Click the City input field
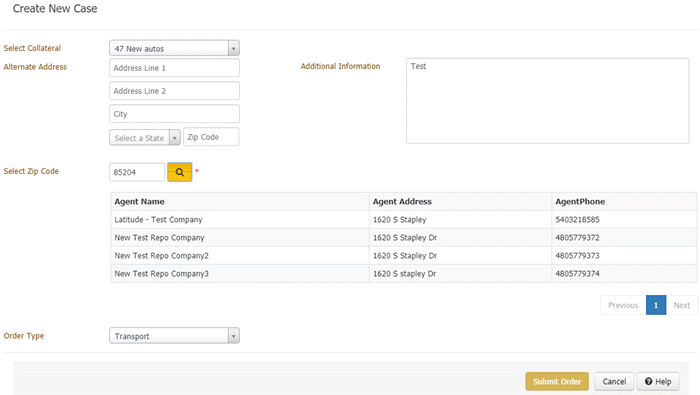The width and height of the screenshot is (700, 395). [174, 114]
